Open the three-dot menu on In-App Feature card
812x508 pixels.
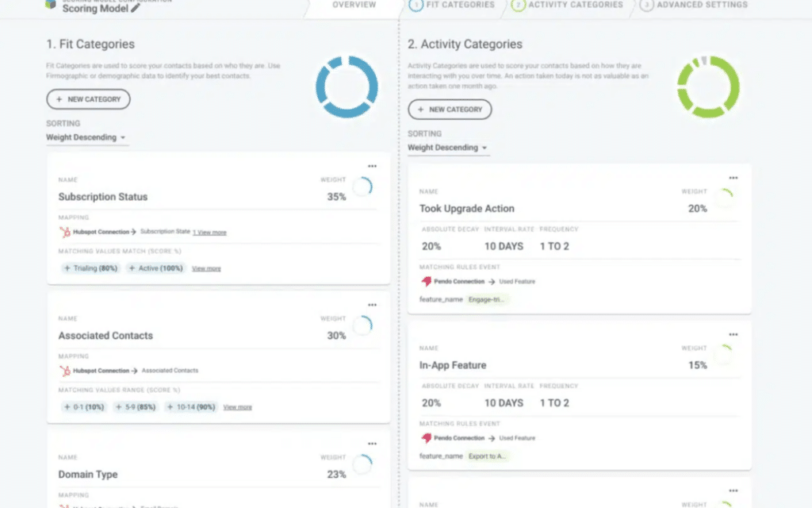(x=733, y=335)
